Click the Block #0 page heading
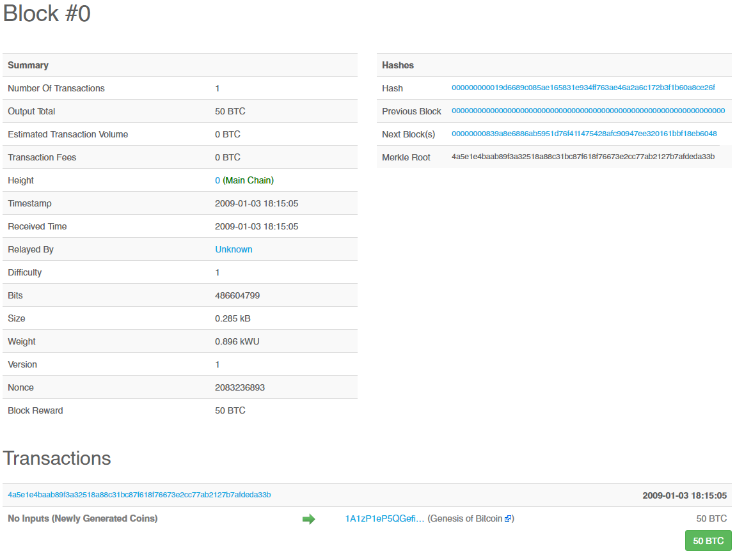Screen dimensions: 744x560 47,14
